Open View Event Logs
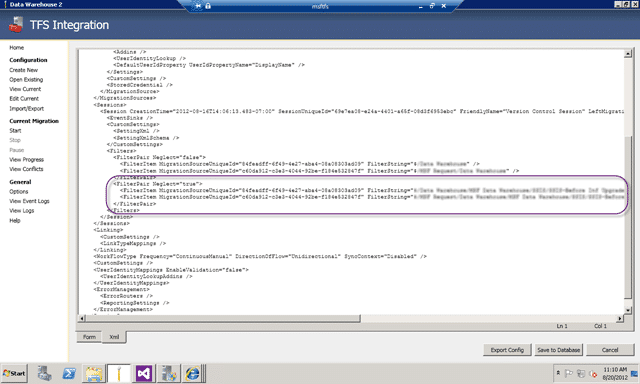The width and height of the screenshot is (640, 384). 29,201
